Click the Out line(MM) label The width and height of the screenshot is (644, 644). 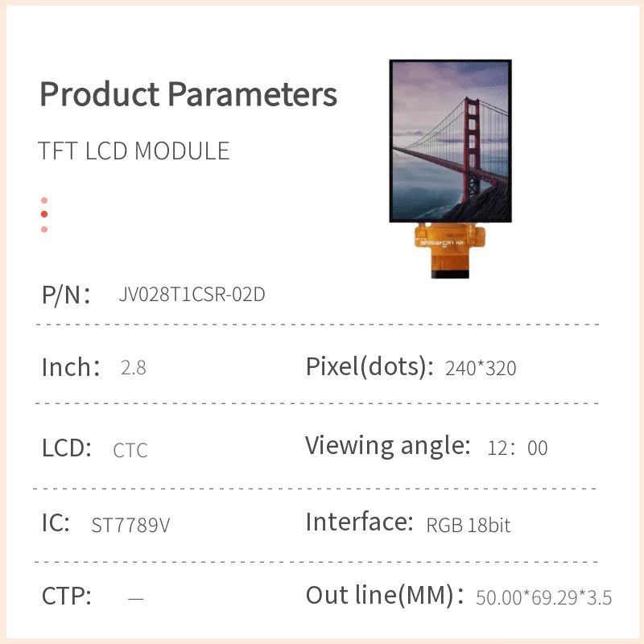point(385,597)
